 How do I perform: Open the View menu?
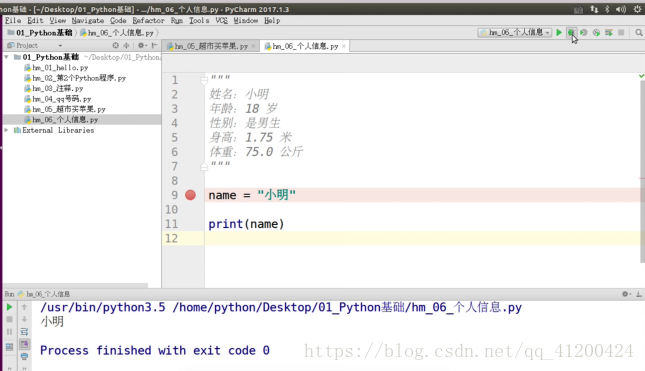pyautogui.click(x=58, y=21)
